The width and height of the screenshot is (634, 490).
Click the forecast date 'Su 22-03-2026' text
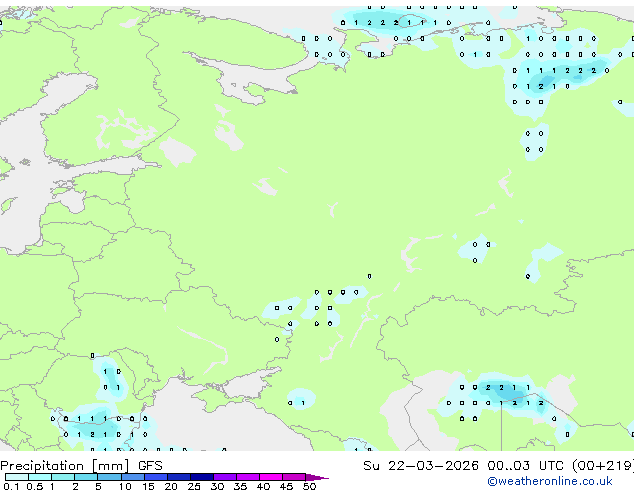click(421, 466)
